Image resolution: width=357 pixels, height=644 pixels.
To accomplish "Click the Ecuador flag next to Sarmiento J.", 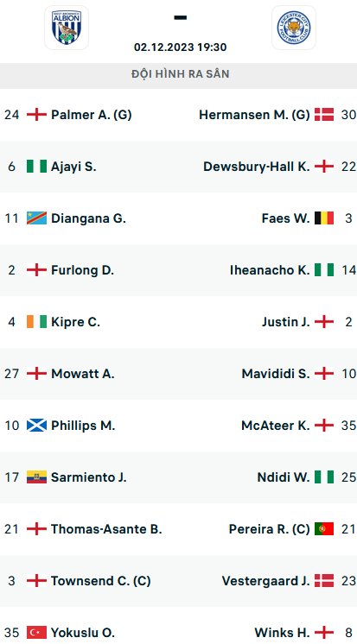I will (x=36, y=477).
